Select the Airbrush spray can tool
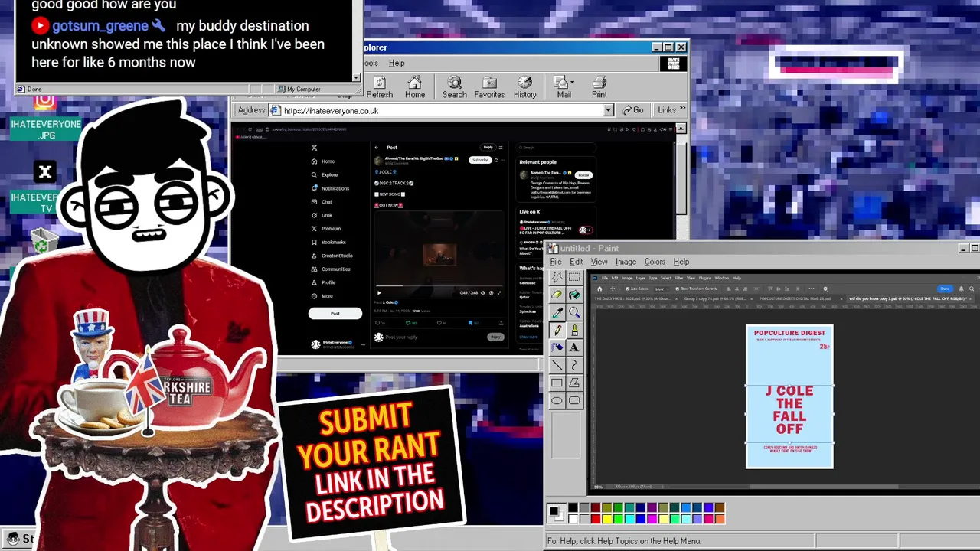Viewport: 980px width, 551px height. coord(557,347)
